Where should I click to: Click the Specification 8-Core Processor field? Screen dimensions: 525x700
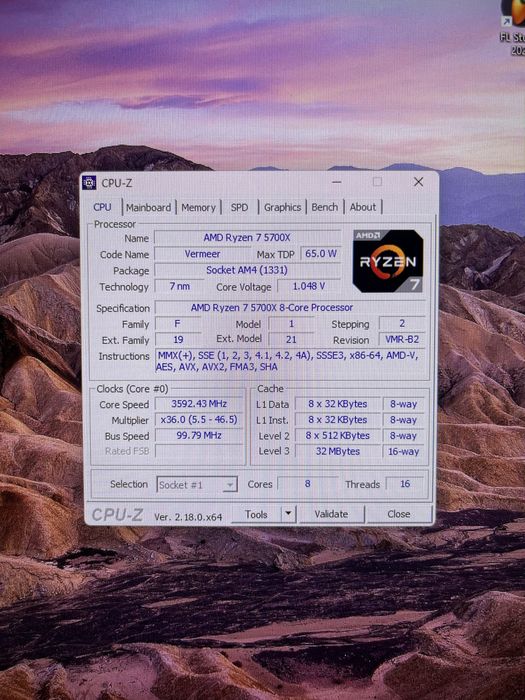(x=290, y=308)
